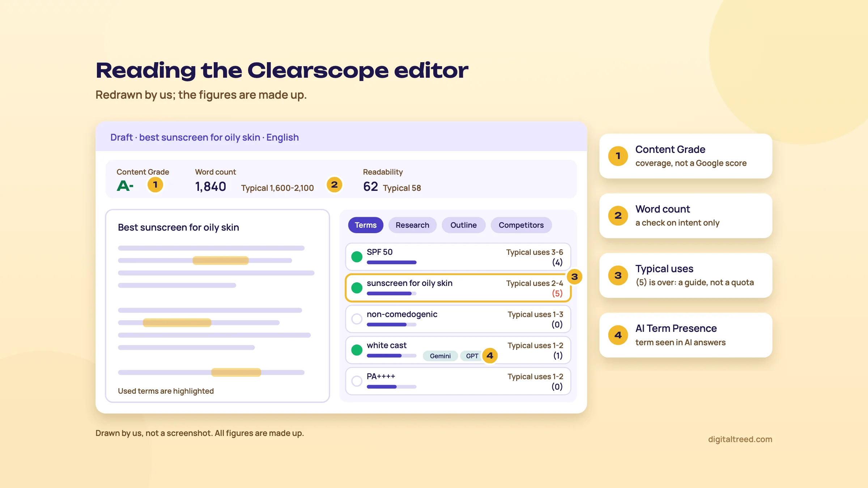
Task: Click Typical uses 1-3 on non-comedogenic
Action: point(535,314)
